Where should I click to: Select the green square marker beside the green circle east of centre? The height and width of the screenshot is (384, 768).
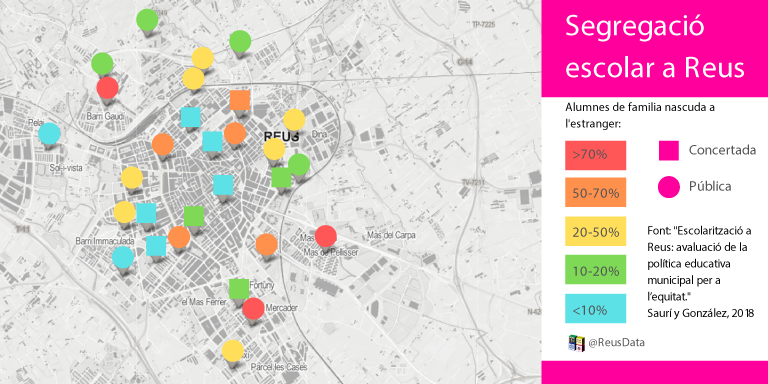281,177
